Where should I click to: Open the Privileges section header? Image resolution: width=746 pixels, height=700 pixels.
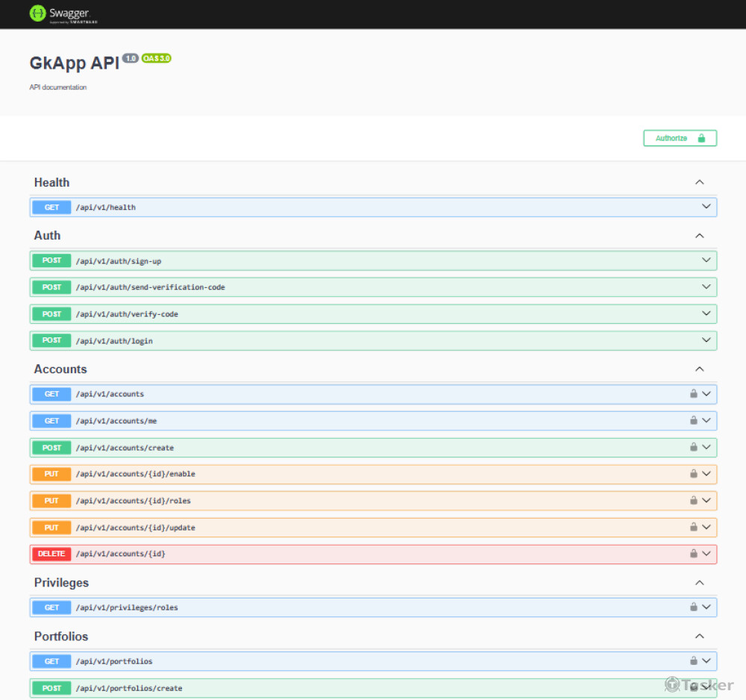point(61,583)
